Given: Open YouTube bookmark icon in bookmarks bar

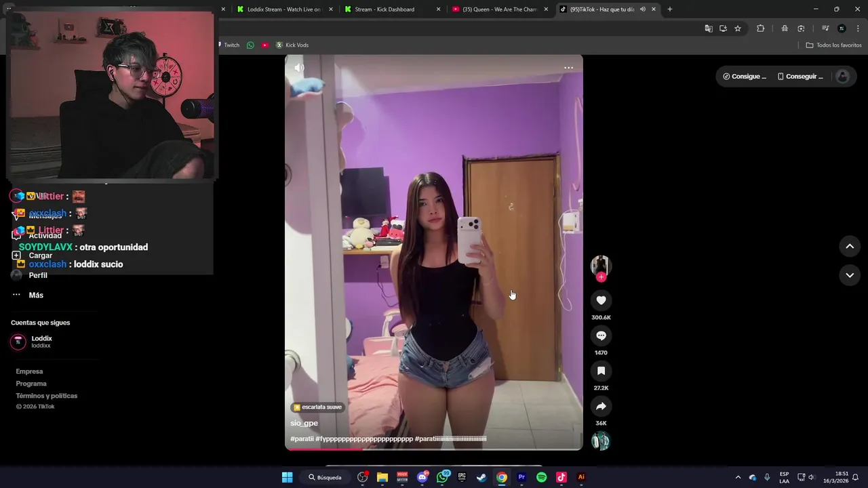Looking at the screenshot, I should (264, 45).
